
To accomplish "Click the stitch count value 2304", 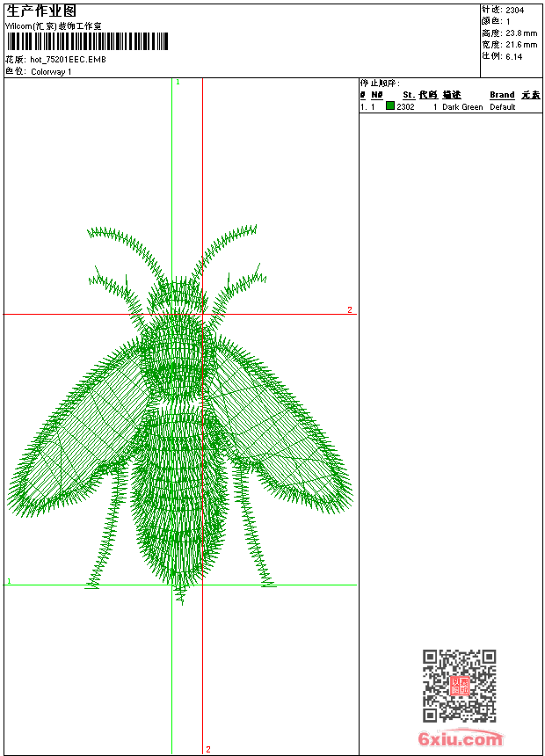I will (x=515, y=10).
